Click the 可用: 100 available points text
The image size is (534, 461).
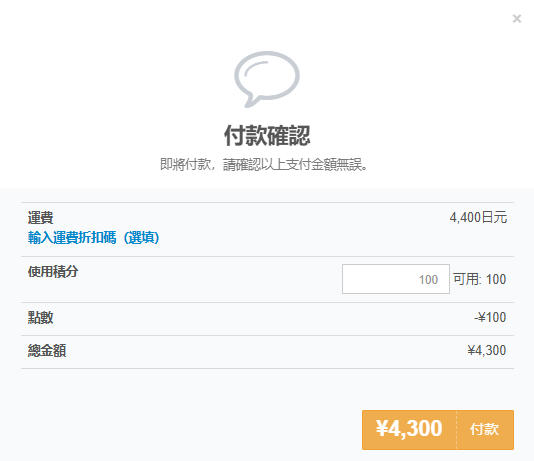(480, 279)
